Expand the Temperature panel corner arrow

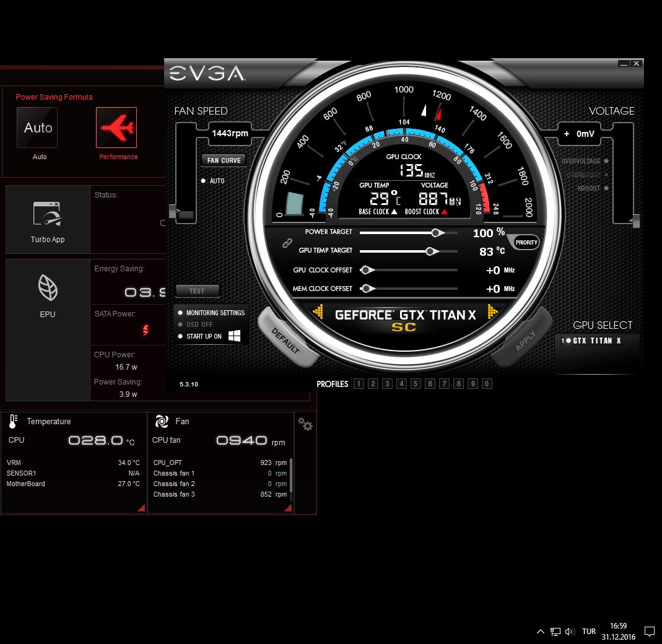[x=141, y=508]
